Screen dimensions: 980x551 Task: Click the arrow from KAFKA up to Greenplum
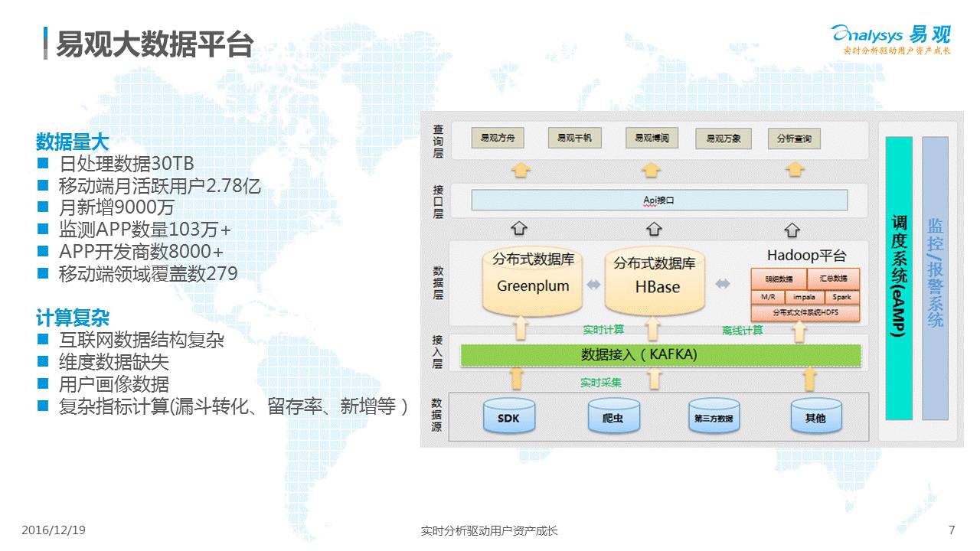coord(520,329)
